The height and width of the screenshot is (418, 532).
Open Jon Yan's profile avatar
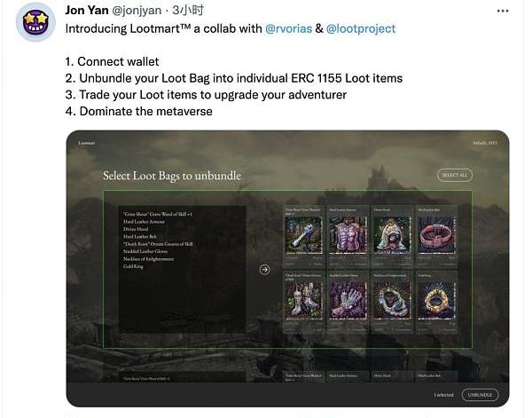pos(35,22)
